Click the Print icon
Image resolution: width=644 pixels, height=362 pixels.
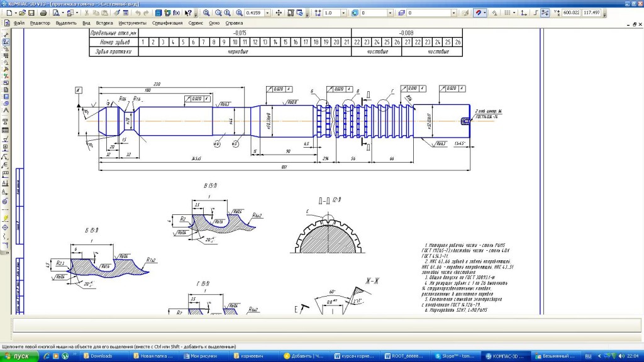coord(43,13)
